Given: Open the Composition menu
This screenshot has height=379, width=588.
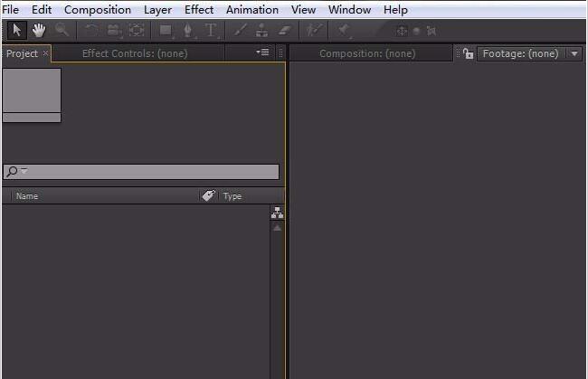Looking at the screenshot, I should (x=98, y=9).
